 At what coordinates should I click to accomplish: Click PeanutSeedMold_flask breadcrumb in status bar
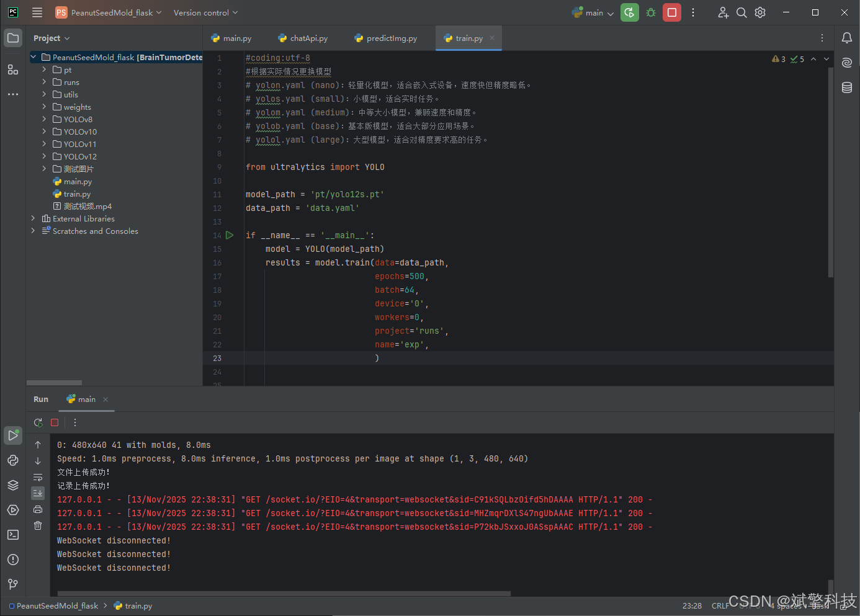pos(53,605)
